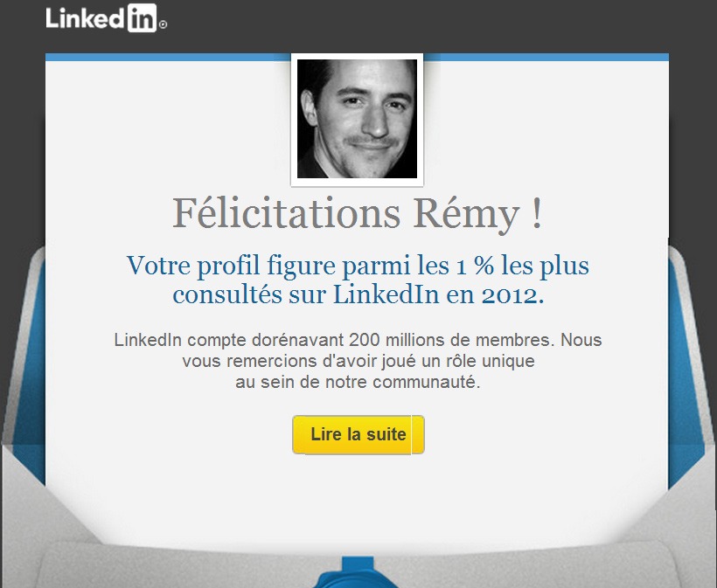Click the LinkedIn "in" square logo icon
The height and width of the screenshot is (588, 717).
142,17
